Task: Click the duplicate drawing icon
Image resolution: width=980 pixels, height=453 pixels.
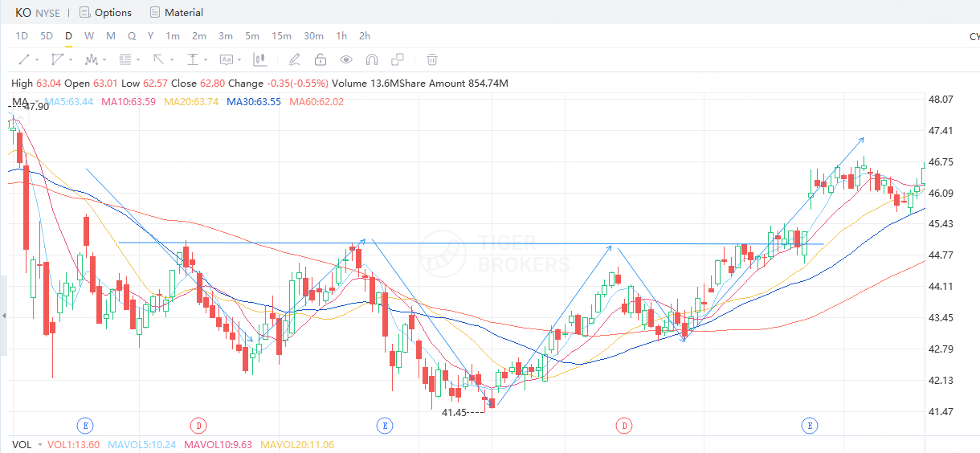Action: coord(397,59)
